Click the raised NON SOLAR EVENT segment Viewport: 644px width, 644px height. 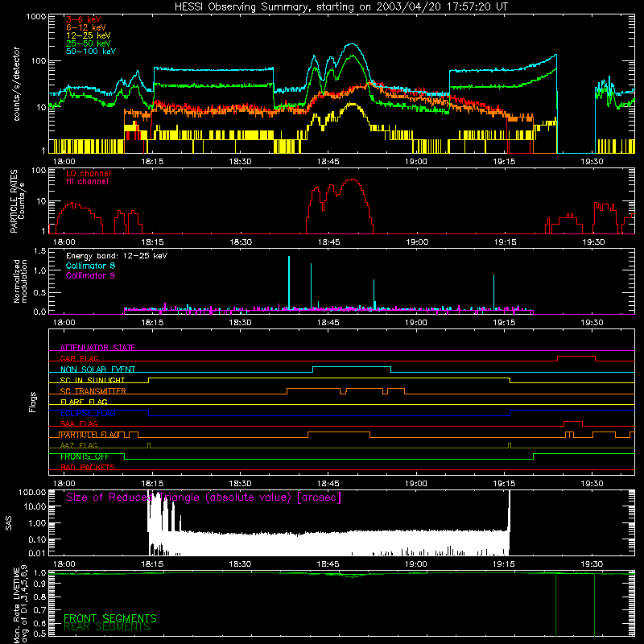click(x=352, y=367)
